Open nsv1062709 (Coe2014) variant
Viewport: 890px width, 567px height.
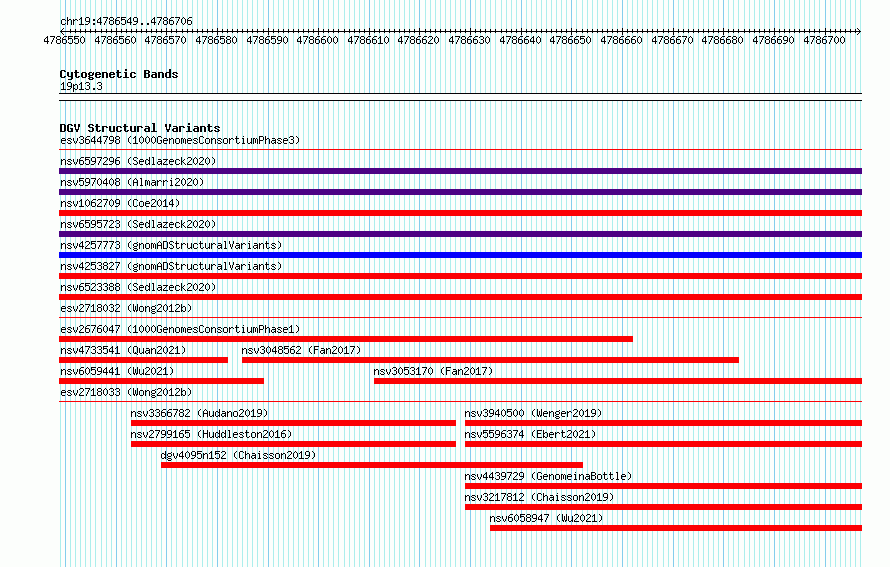[120, 203]
